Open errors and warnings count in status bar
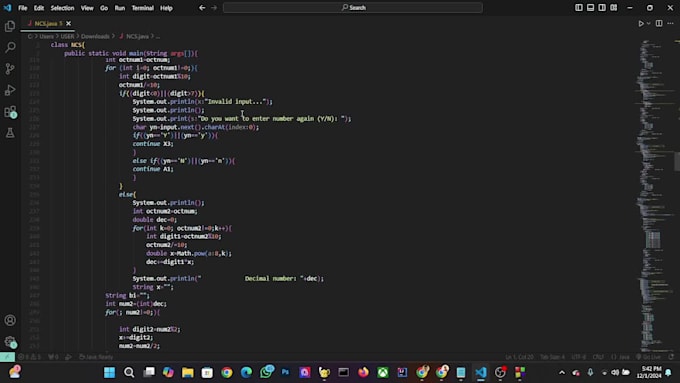The width and height of the screenshot is (680, 383). pos(29,357)
